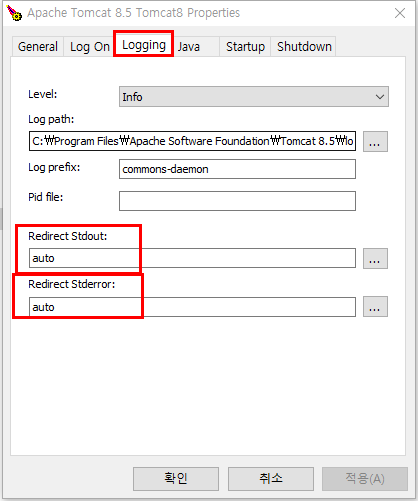This screenshot has width=418, height=501.
Task: Click the Log path: label
Action: coord(51,119)
